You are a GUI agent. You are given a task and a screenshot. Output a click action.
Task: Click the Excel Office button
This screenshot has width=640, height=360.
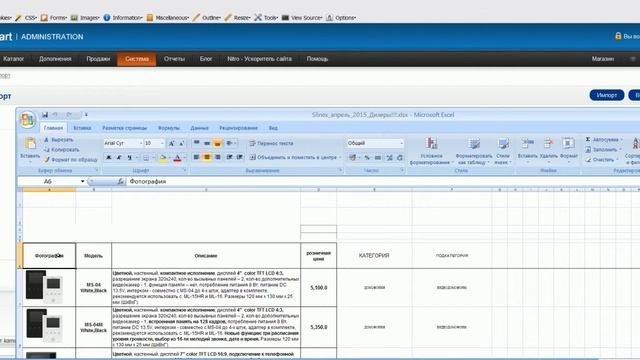click(x=28, y=120)
